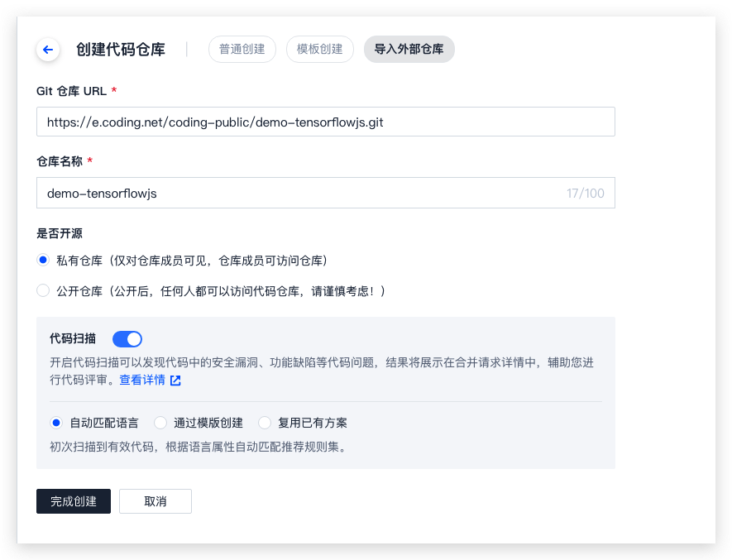Open external link icon next to 查看详情
The width and height of the screenshot is (732, 560).
(x=175, y=381)
